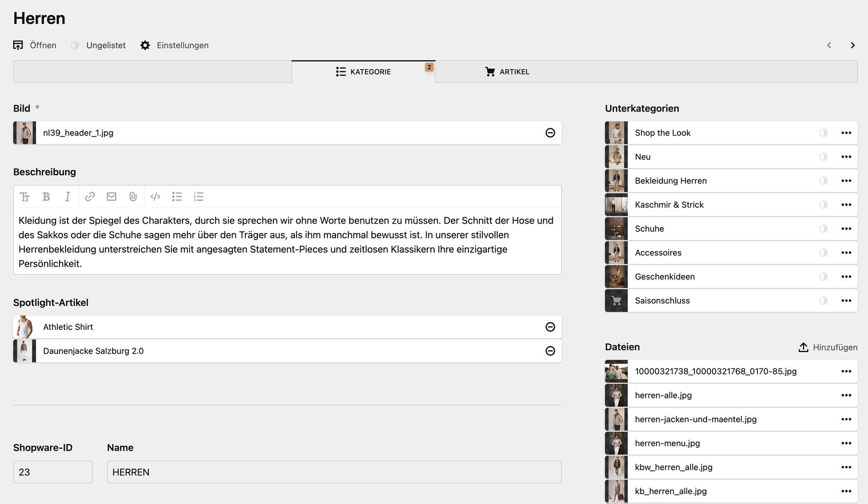
Task: Open options menu for Kaschmir & Strick
Action: (x=846, y=205)
